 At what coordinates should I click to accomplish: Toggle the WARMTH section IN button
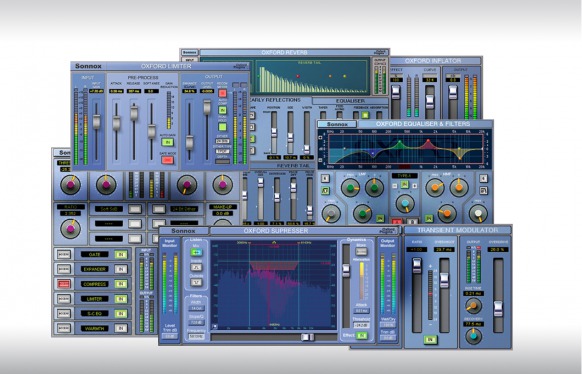tap(121, 328)
